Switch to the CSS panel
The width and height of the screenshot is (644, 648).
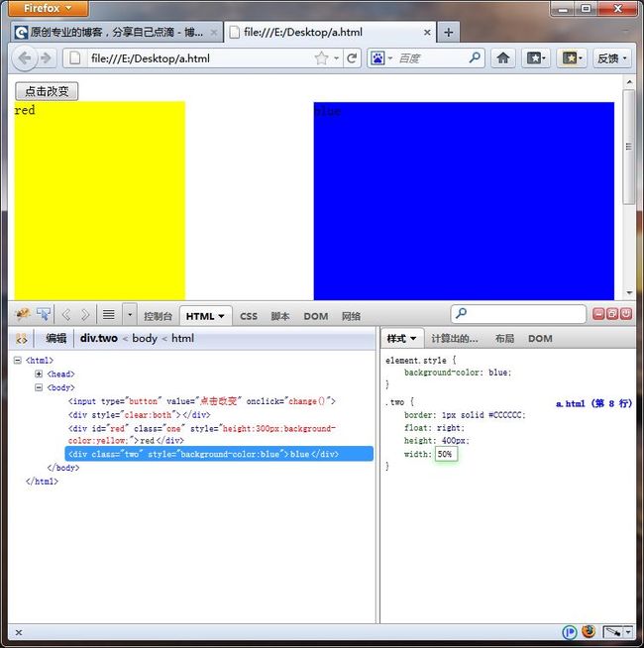pos(249,316)
